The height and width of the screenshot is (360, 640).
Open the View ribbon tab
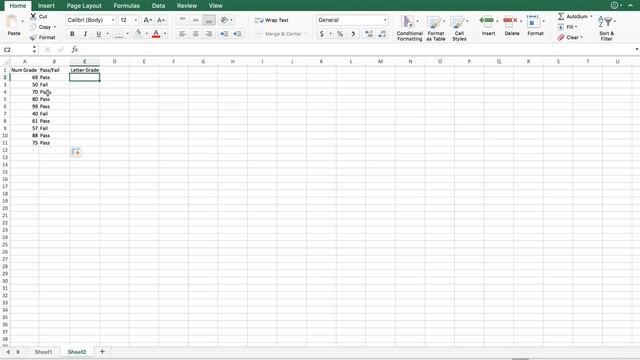pyautogui.click(x=216, y=6)
